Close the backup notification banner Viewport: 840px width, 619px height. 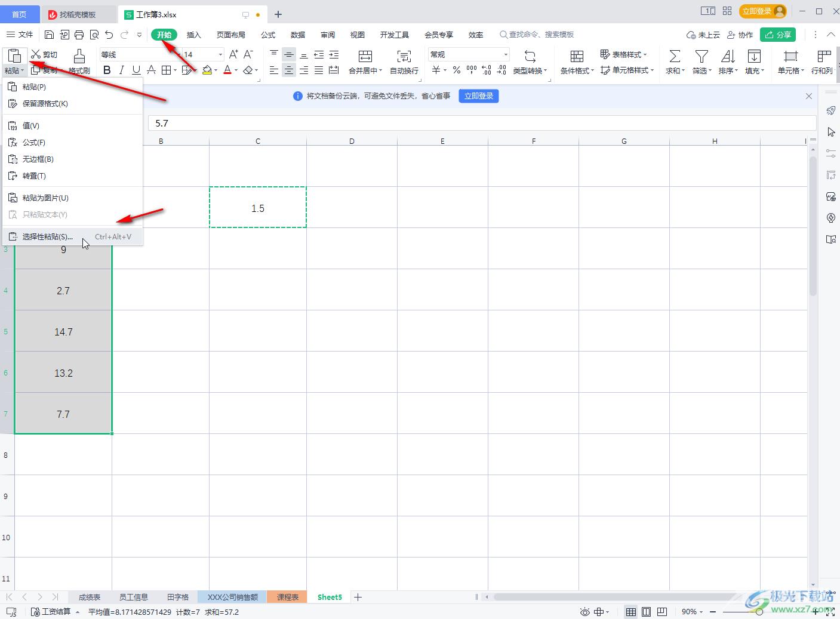pyautogui.click(x=809, y=96)
